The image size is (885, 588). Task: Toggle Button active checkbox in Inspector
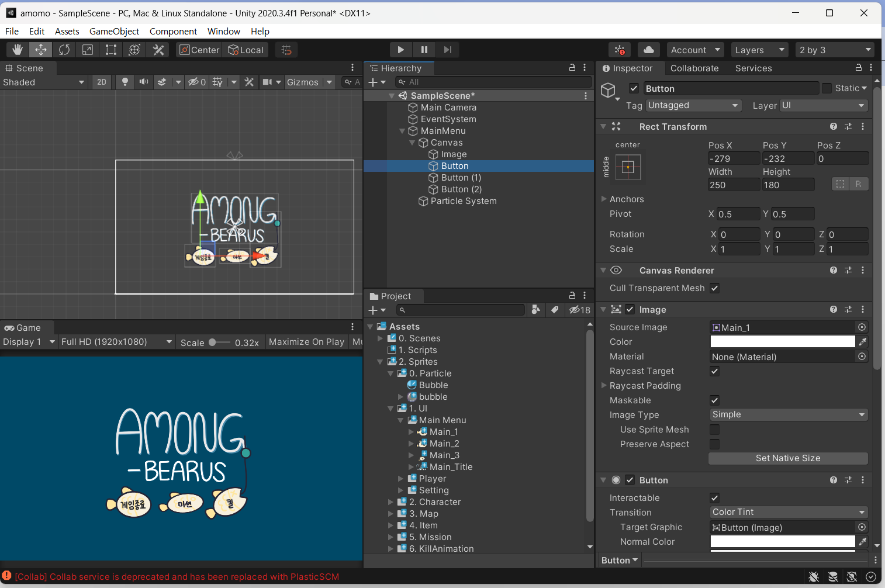[634, 88]
